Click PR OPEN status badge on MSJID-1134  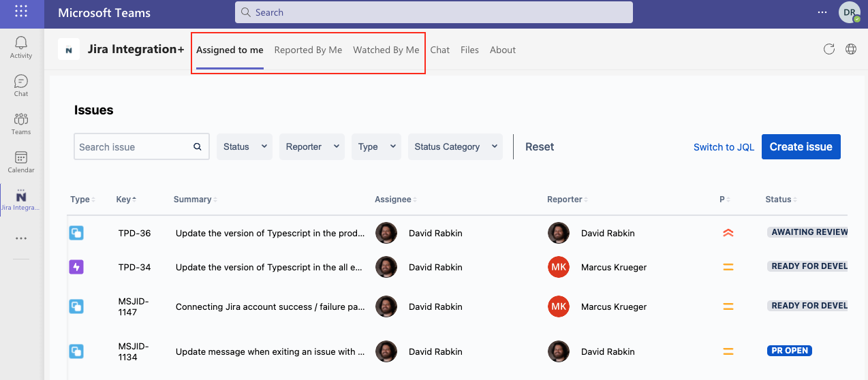(790, 351)
